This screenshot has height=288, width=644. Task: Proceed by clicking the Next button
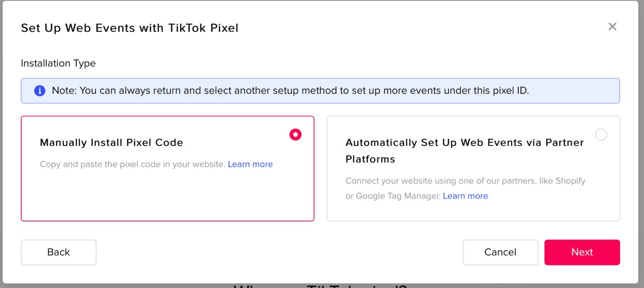pyautogui.click(x=582, y=252)
